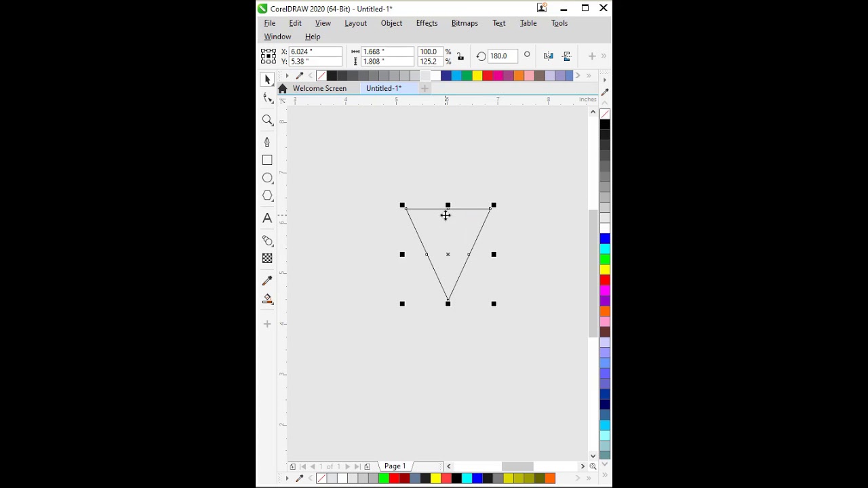The width and height of the screenshot is (868, 488).
Task: Select the Shape edit tool
Action: point(267,98)
